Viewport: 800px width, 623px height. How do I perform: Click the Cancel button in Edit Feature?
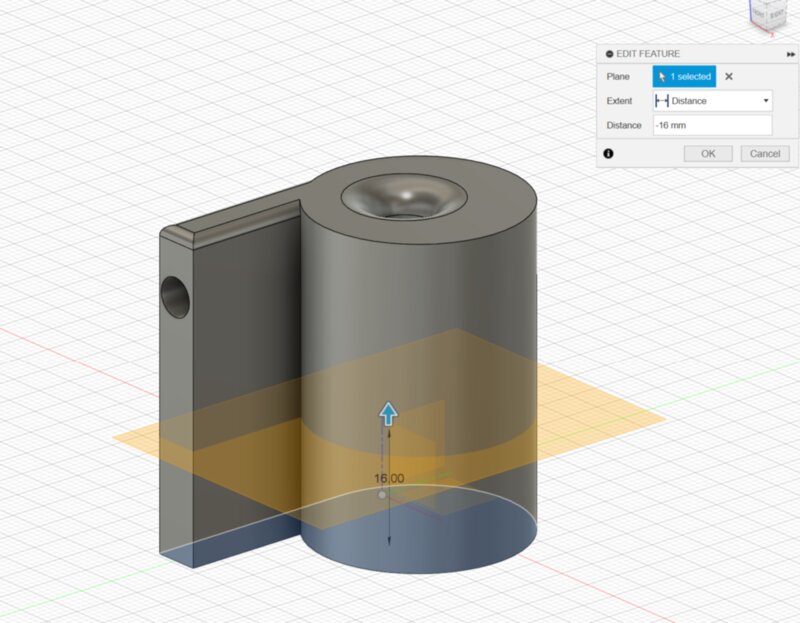765,154
